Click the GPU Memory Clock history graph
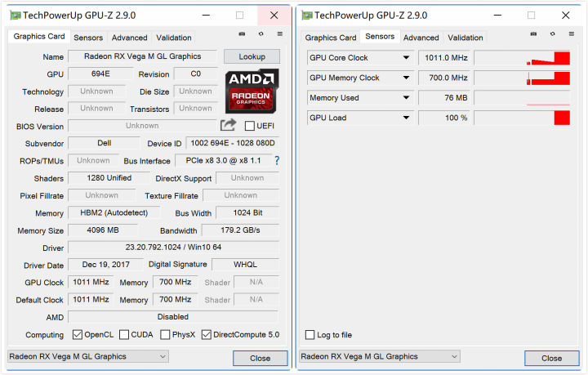This screenshot has height=375, width=588. tap(523, 78)
